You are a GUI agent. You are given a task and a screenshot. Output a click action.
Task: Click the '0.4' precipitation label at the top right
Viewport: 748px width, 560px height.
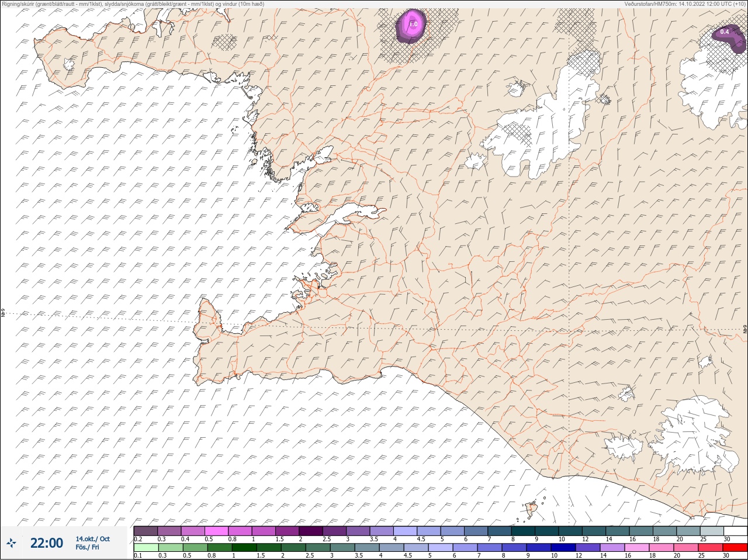[725, 32]
